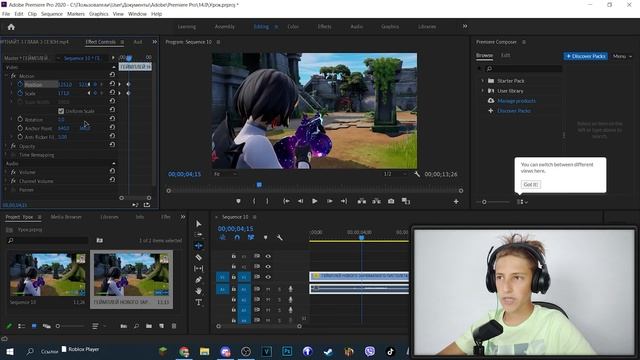Switch Project panel to list view
The width and height of the screenshot is (640, 360).
pos(22,326)
